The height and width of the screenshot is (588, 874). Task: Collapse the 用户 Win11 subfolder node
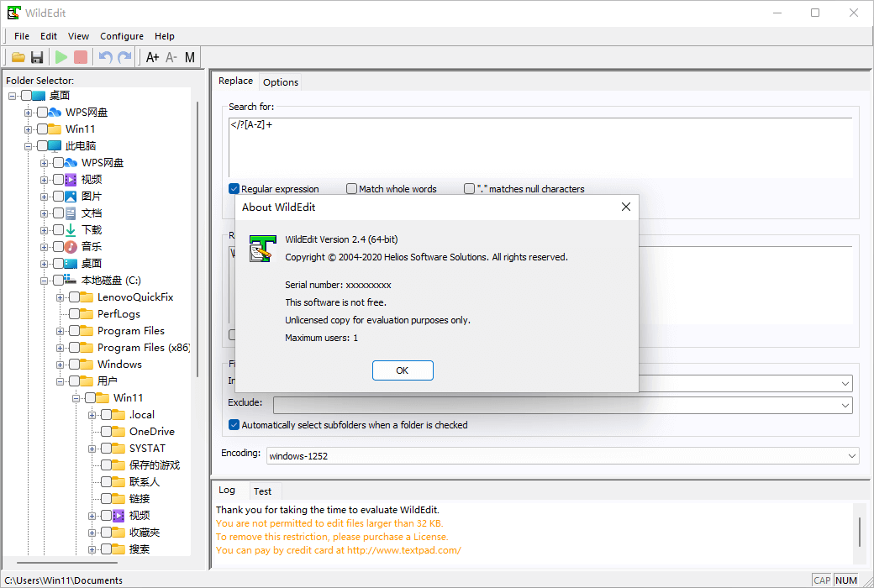click(x=76, y=398)
